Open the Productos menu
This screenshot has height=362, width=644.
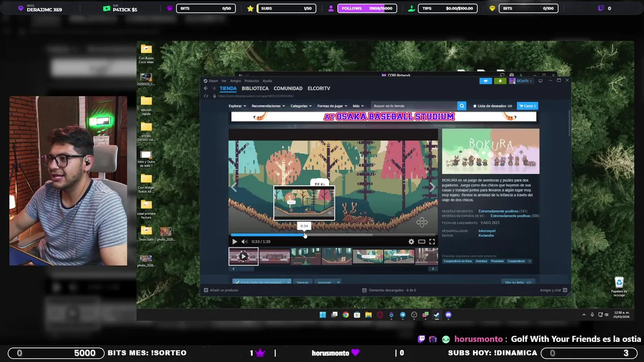tap(252, 81)
